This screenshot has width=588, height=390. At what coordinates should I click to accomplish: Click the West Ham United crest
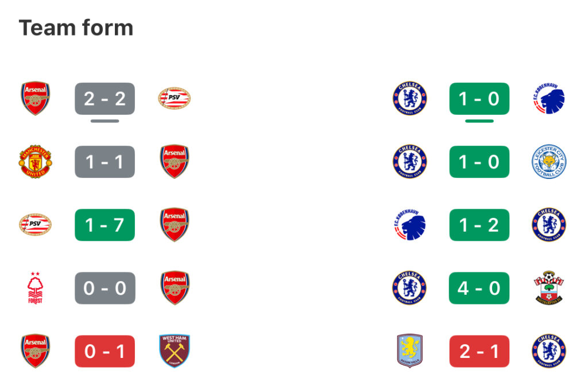click(175, 351)
